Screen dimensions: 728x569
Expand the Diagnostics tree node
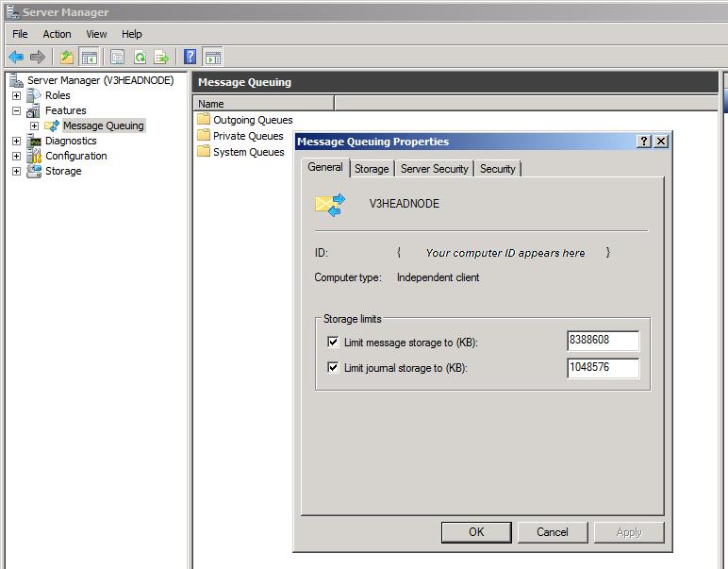click(x=16, y=141)
